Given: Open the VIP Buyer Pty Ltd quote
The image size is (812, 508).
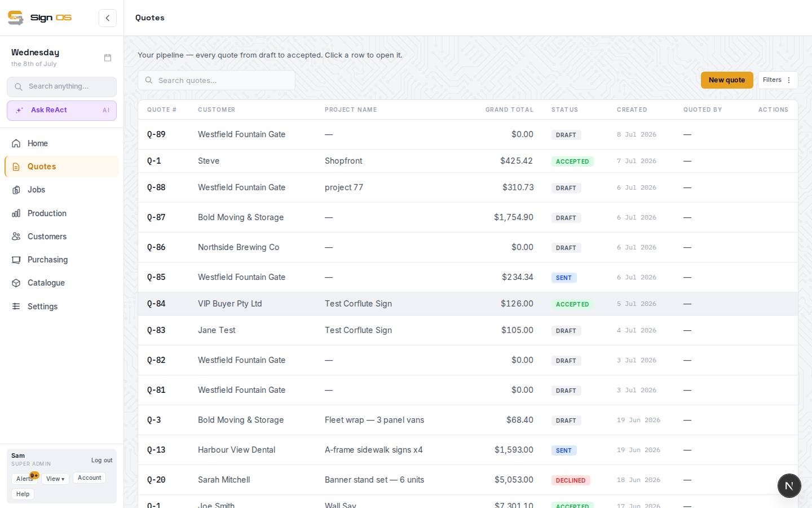Looking at the screenshot, I should point(468,304).
